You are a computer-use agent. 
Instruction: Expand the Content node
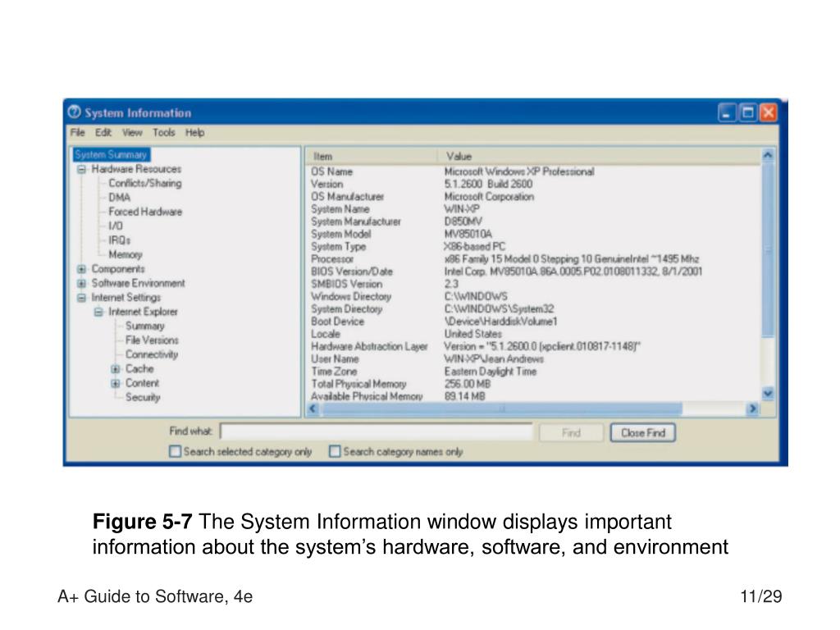(x=115, y=384)
